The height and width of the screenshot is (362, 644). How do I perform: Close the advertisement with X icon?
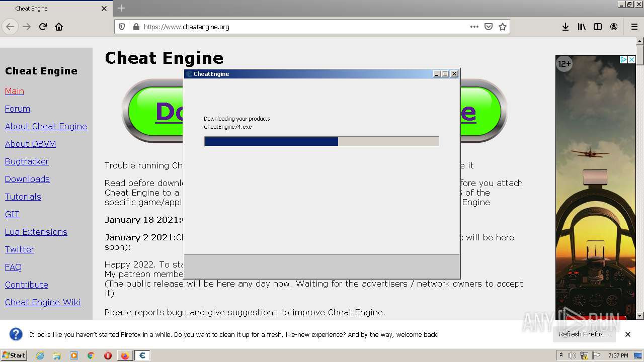pos(632,59)
